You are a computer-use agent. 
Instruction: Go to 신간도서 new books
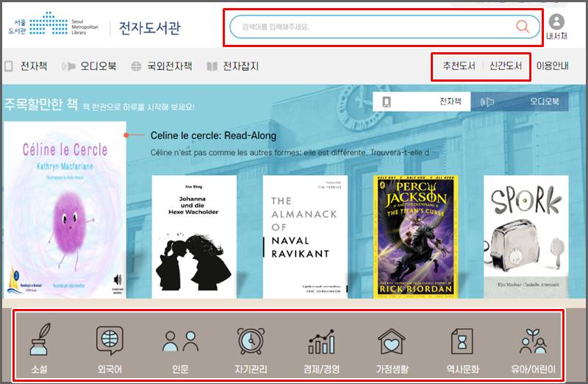pyautogui.click(x=506, y=66)
